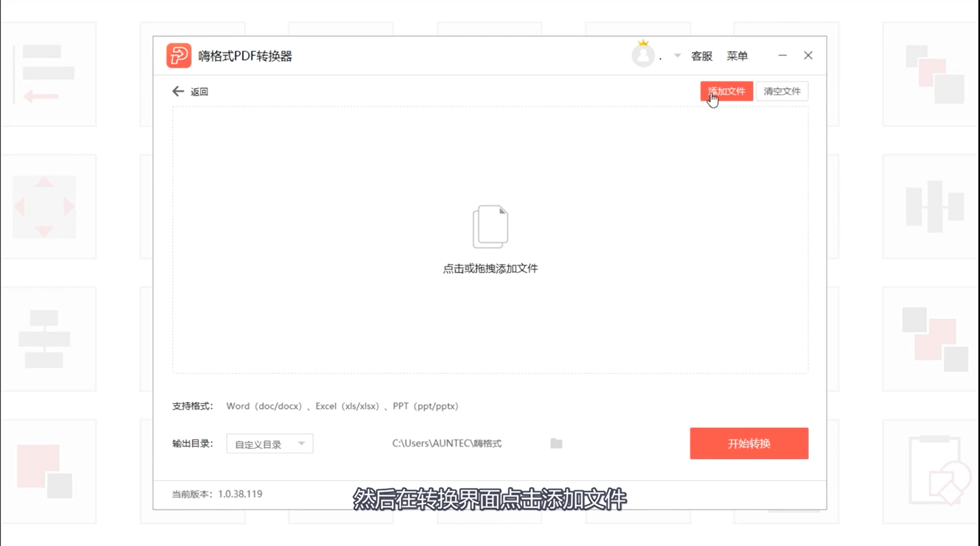Click the 开始转换 button
The height and width of the screenshot is (546, 980).
[749, 443]
